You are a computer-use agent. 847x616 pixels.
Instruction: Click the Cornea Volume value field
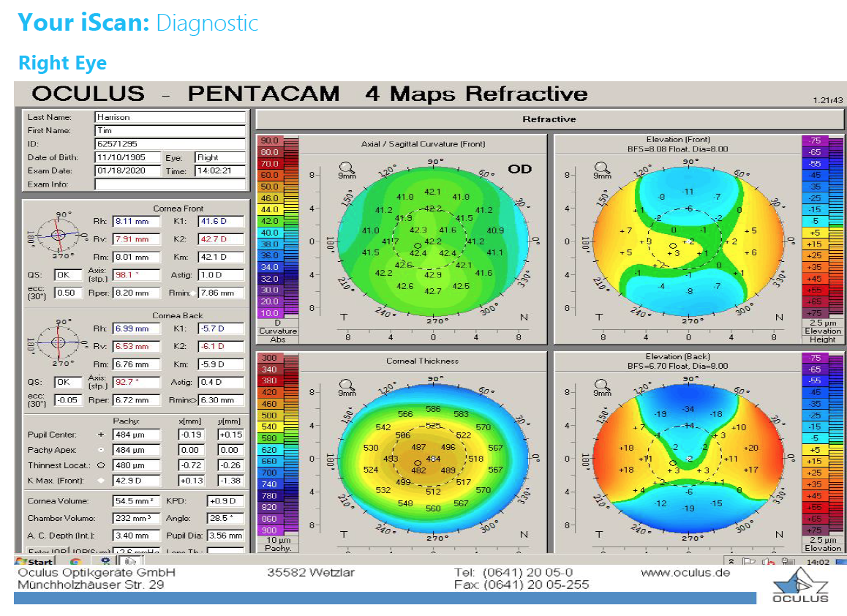[137, 502]
